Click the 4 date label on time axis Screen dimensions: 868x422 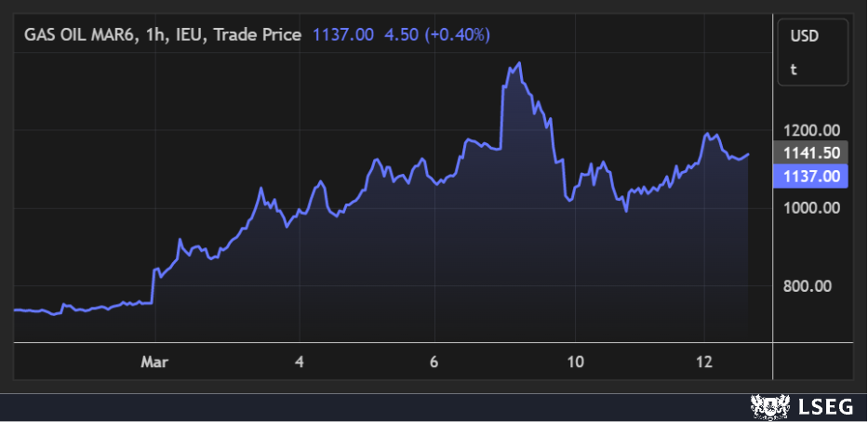(299, 362)
